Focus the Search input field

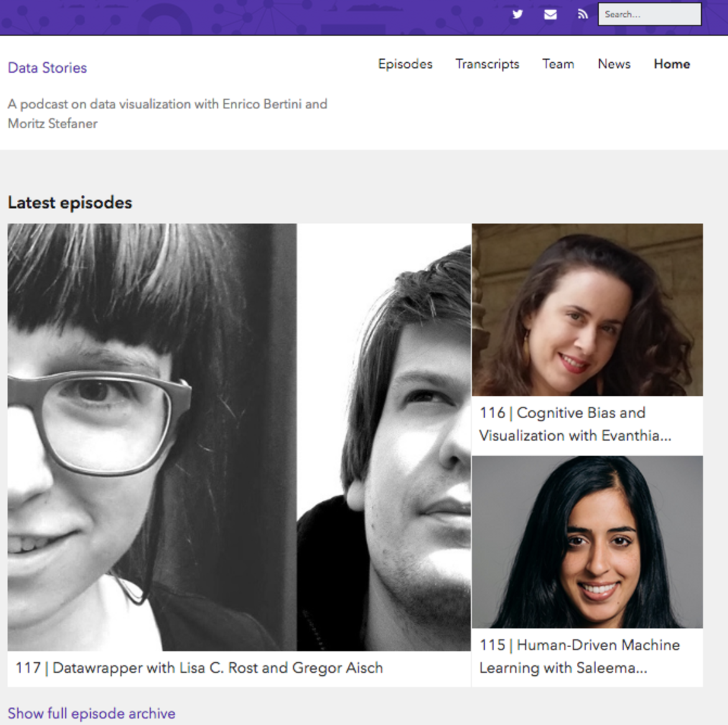tap(649, 14)
